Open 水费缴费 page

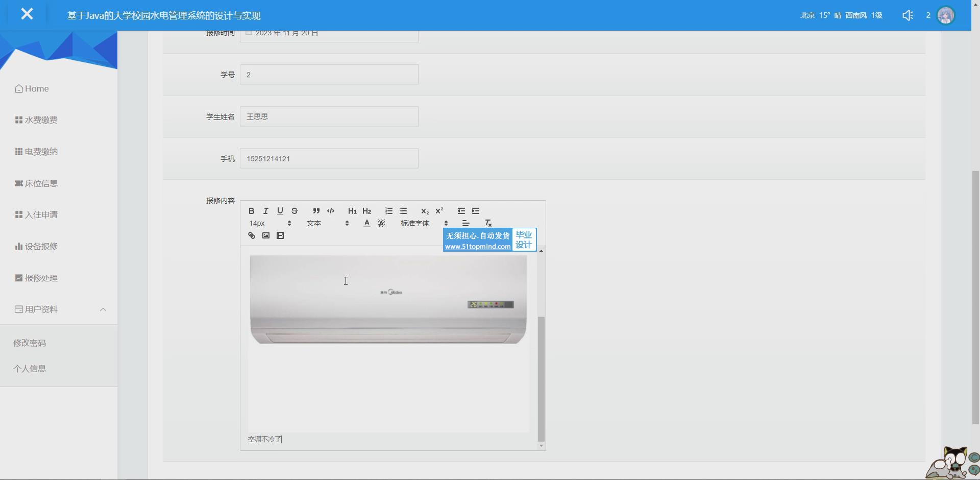(36, 120)
